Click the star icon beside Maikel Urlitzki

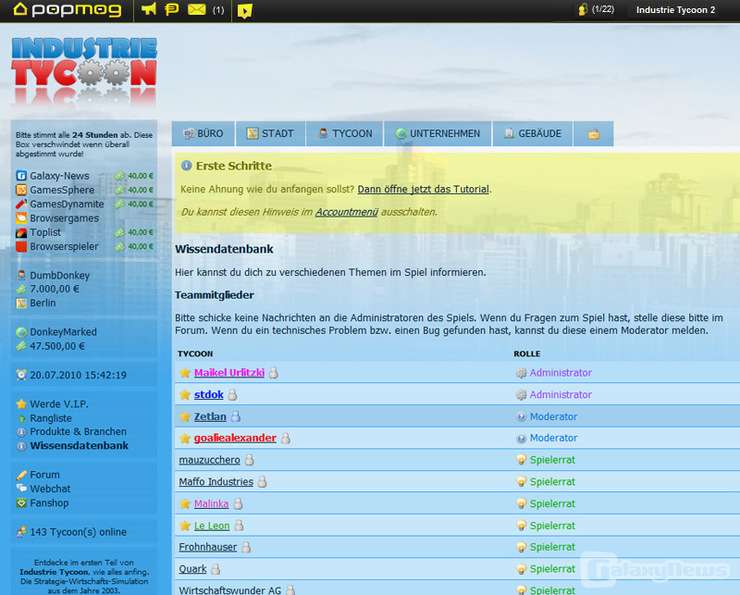click(185, 373)
